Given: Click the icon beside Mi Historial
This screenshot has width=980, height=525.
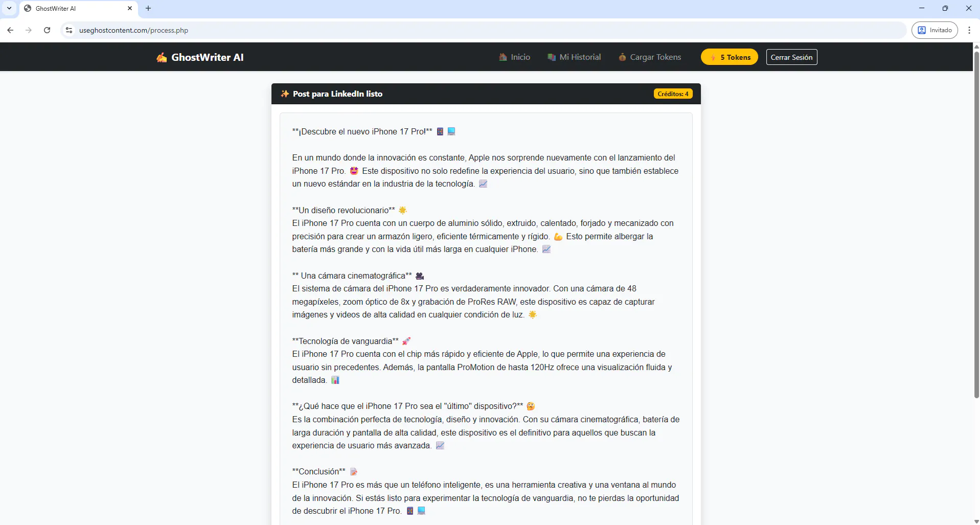Looking at the screenshot, I should pos(552,57).
